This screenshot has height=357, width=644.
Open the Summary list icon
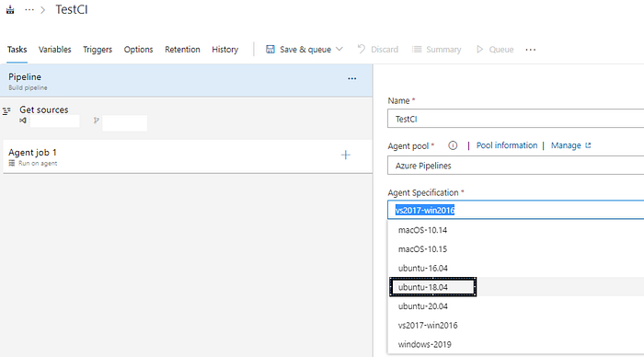417,50
